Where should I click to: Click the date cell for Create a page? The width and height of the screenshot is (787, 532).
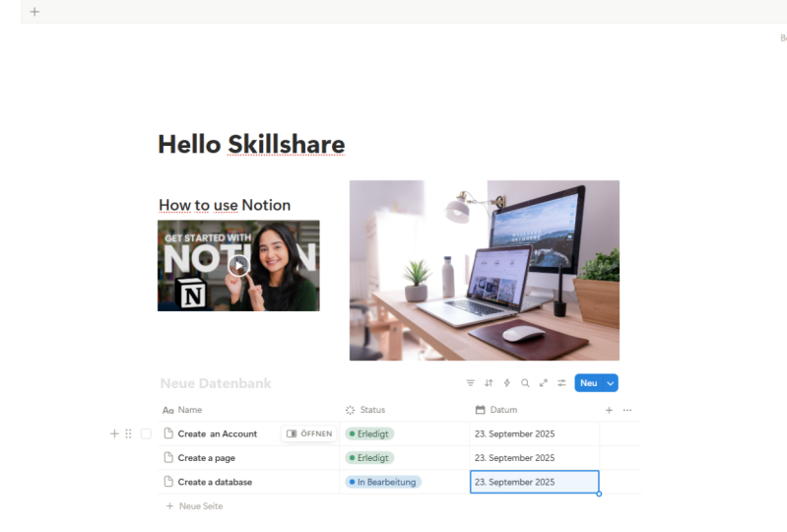[x=535, y=458]
